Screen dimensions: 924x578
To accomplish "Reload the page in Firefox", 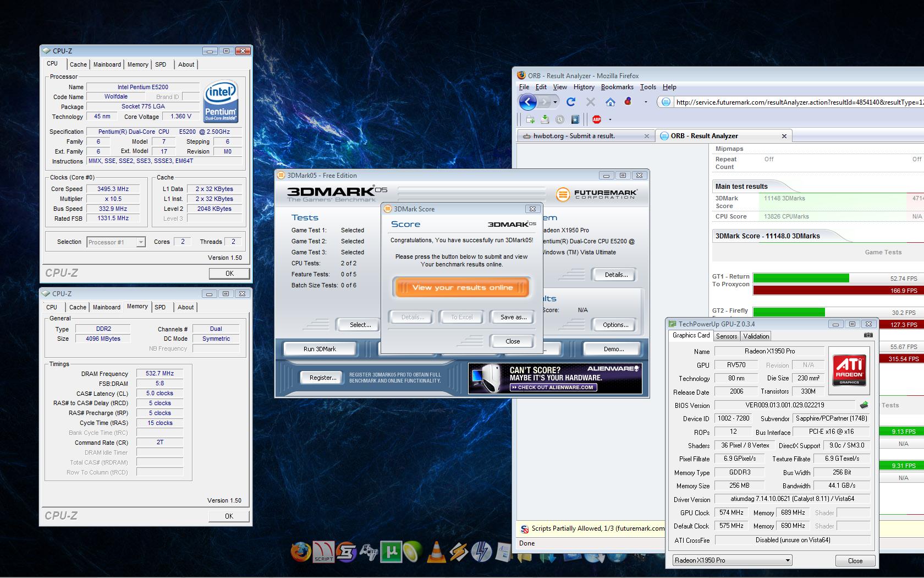I will click(x=571, y=102).
